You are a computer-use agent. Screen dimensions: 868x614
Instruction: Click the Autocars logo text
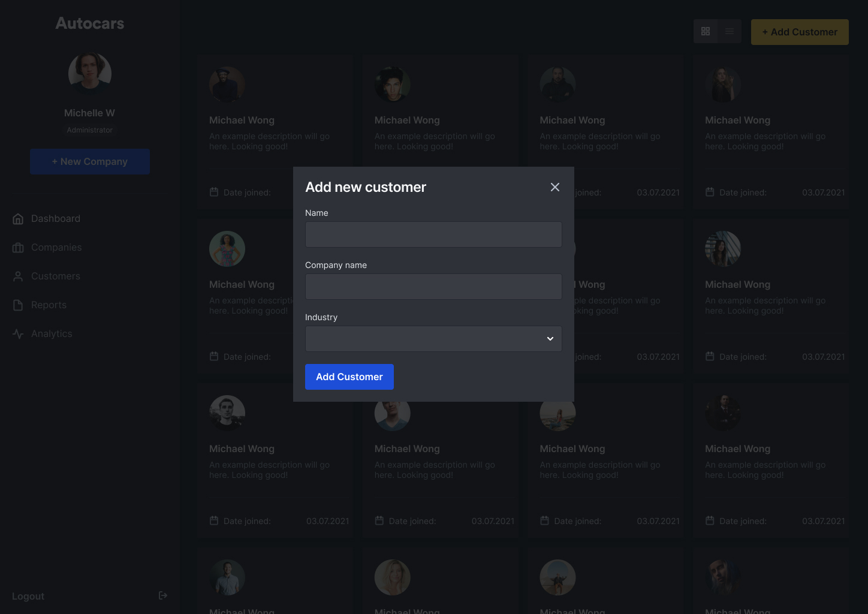[90, 23]
